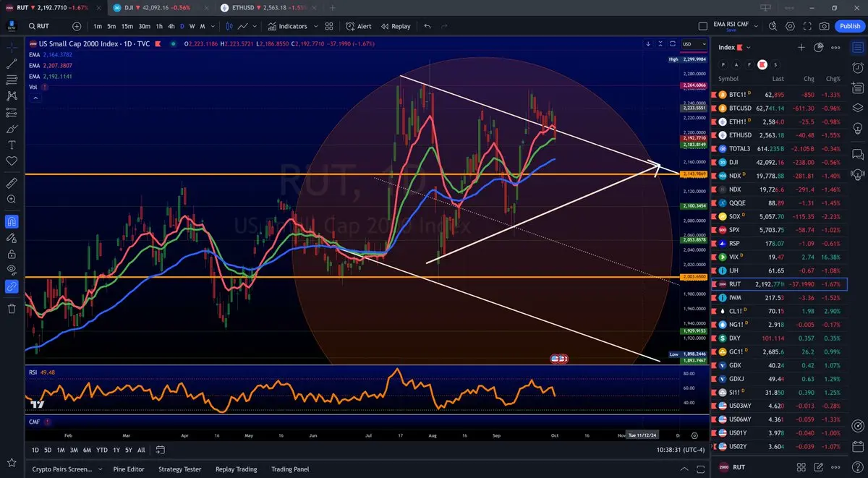The width and height of the screenshot is (868, 478).
Task: Set chart range to 5Y
Action: tap(129, 450)
